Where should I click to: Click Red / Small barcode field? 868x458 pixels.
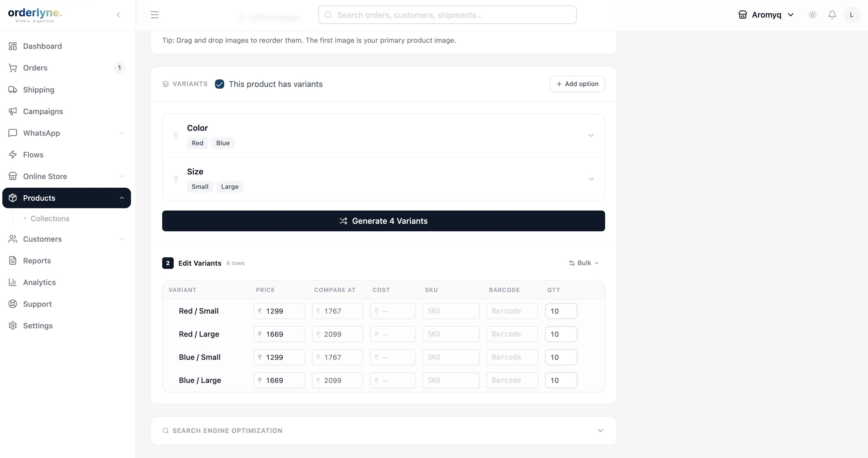(512, 311)
